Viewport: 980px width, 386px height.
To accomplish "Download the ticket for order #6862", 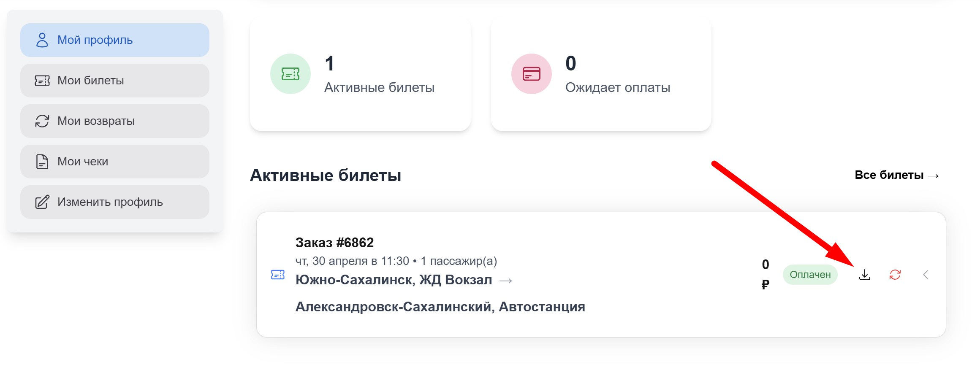I will [864, 275].
